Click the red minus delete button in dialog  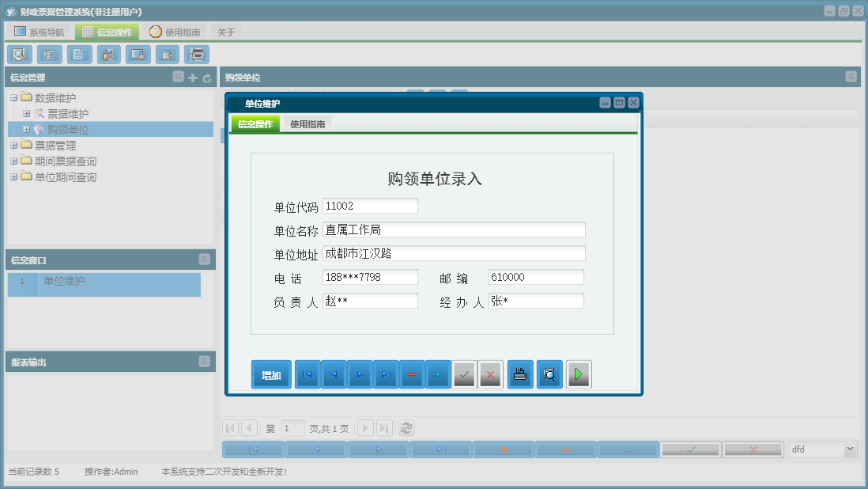coord(412,375)
